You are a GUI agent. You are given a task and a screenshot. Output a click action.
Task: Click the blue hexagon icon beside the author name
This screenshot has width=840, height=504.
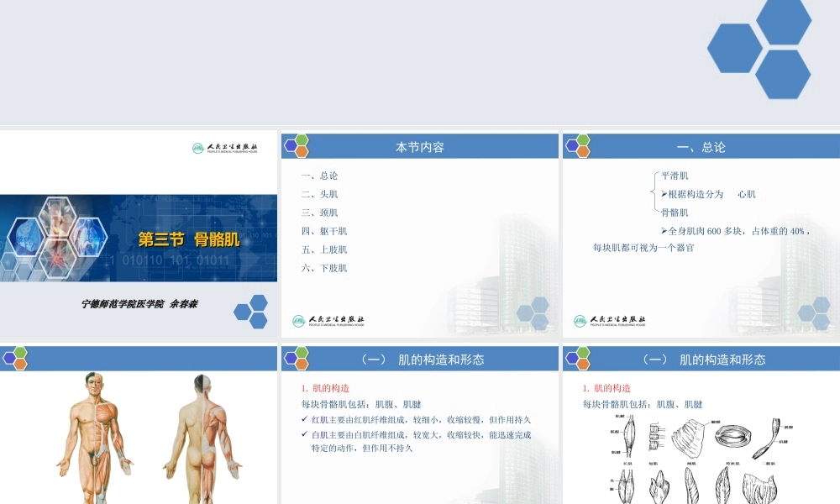click(x=250, y=311)
